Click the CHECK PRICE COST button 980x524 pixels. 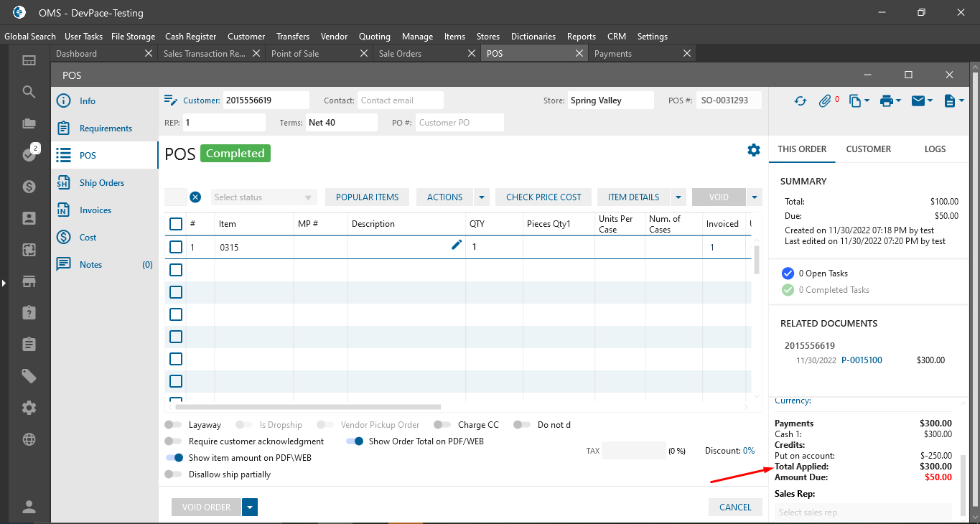pyautogui.click(x=543, y=197)
